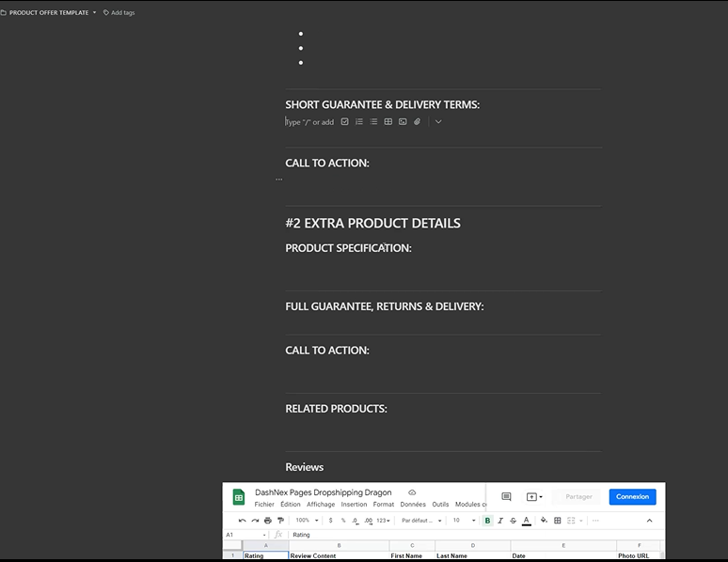Screen dimensions: 728x562
Task: Open the Édition menu in the spreadsheet
Action: pyautogui.click(x=291, y=505)
